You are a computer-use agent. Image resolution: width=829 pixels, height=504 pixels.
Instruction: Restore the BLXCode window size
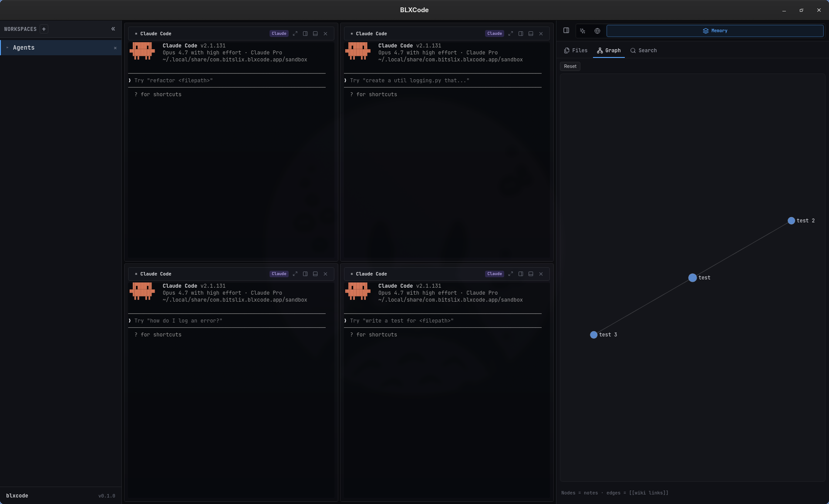point(801,10)
